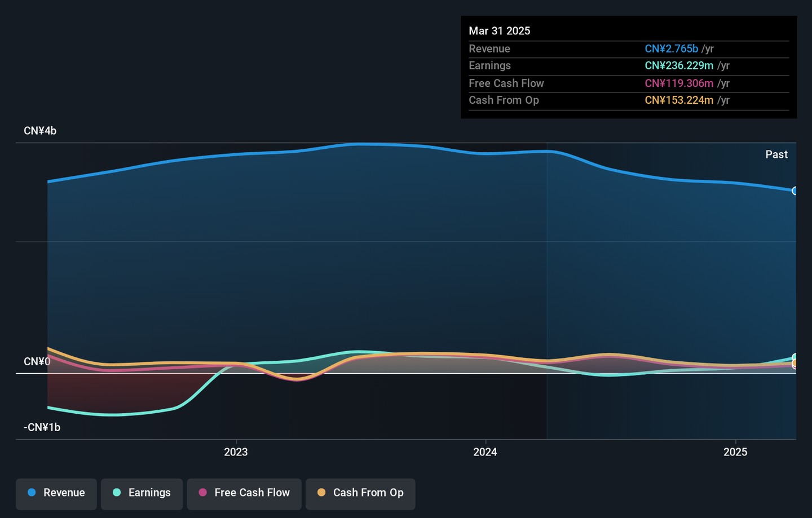This screenshot has height=518, width=812.
Task: Click the teal Earnings legend dot
Action: (x=117, y=493)
